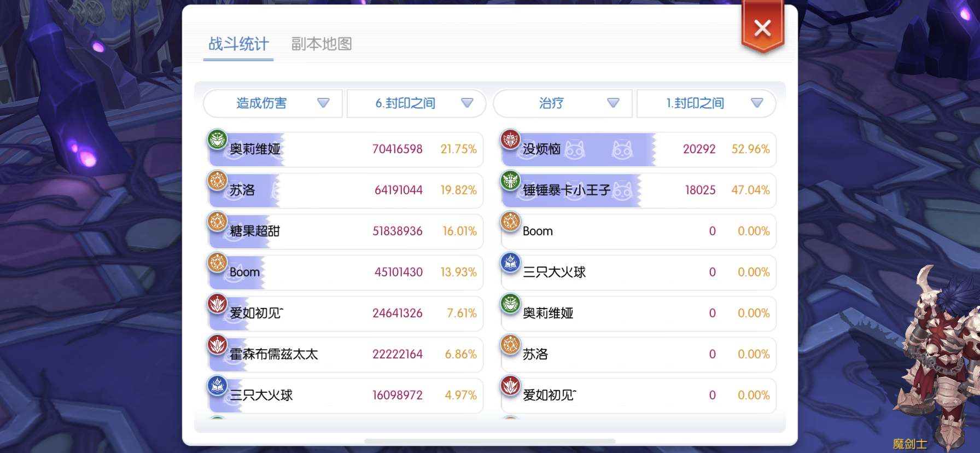This screenshot has width=980, height=453.
Task: Click 奥莉维娅's green class icon in damage list
Action: point(217,140)
